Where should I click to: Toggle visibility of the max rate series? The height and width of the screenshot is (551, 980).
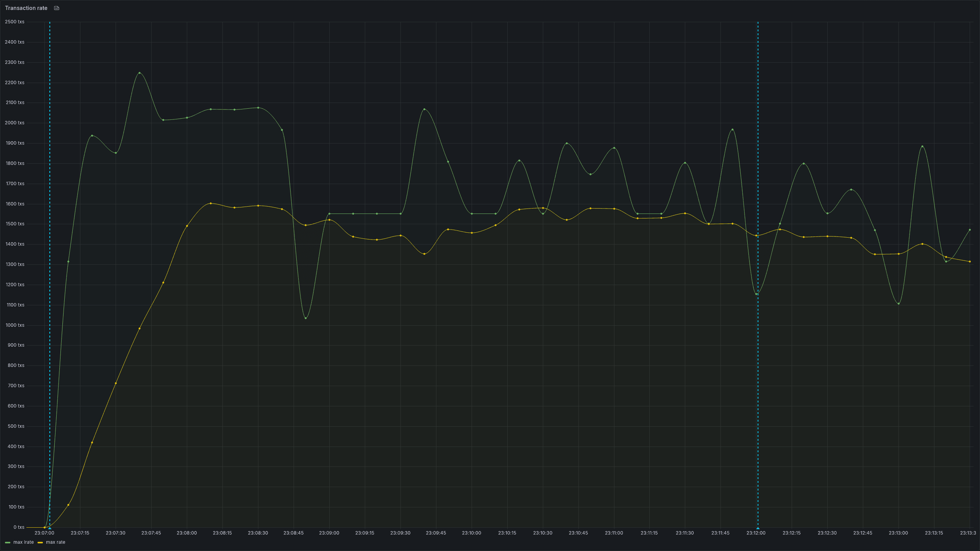pyautogui.click(x=56, y=542)
